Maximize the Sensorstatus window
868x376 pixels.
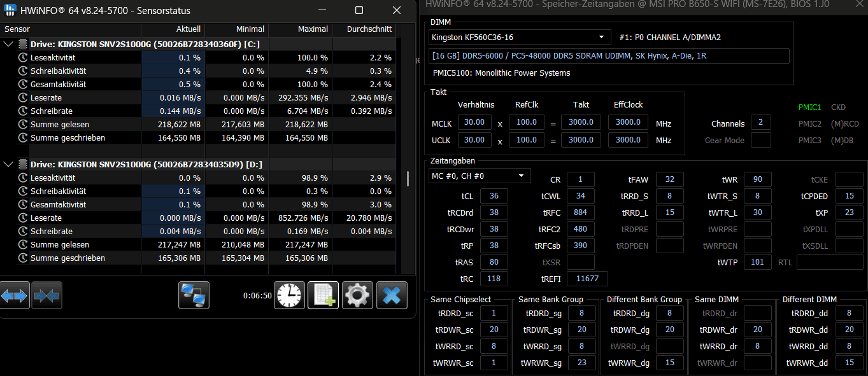coord(359,10)
